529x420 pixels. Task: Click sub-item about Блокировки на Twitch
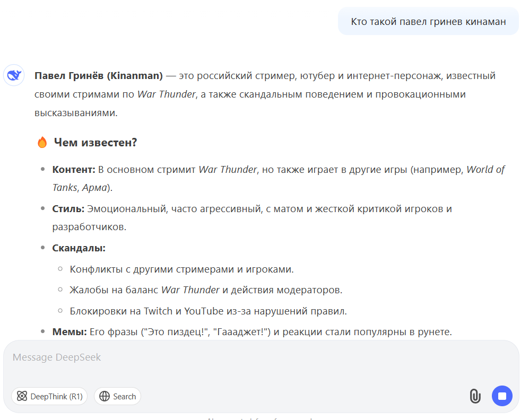pyautogui.click(x=208, y=311)
